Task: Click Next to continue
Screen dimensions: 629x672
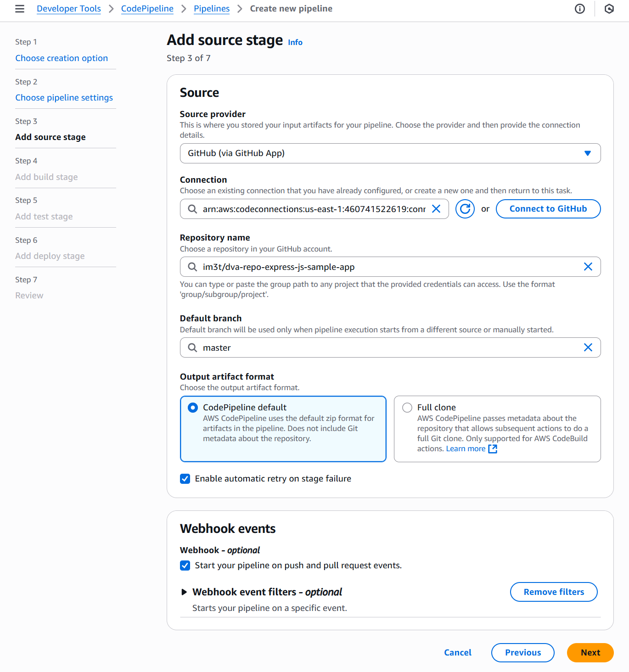Action: (590, 653)
